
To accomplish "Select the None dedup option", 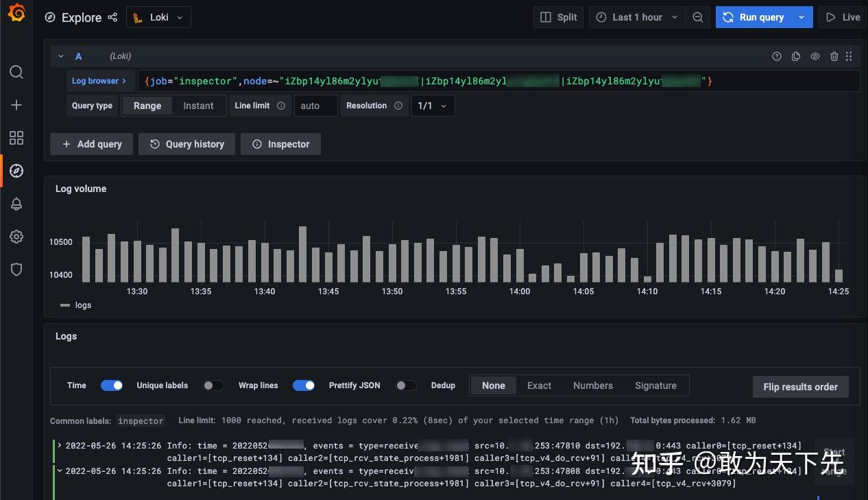I will point(494,385).
